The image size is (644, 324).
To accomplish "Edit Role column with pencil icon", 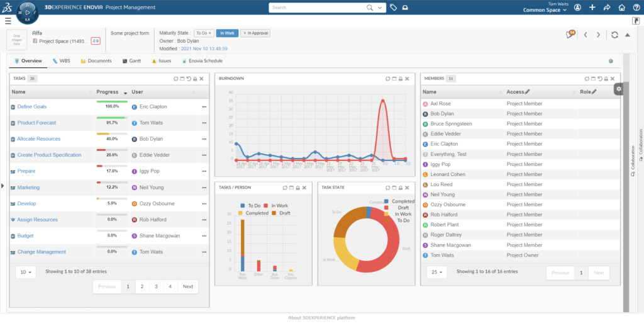I will click(594, 92).
